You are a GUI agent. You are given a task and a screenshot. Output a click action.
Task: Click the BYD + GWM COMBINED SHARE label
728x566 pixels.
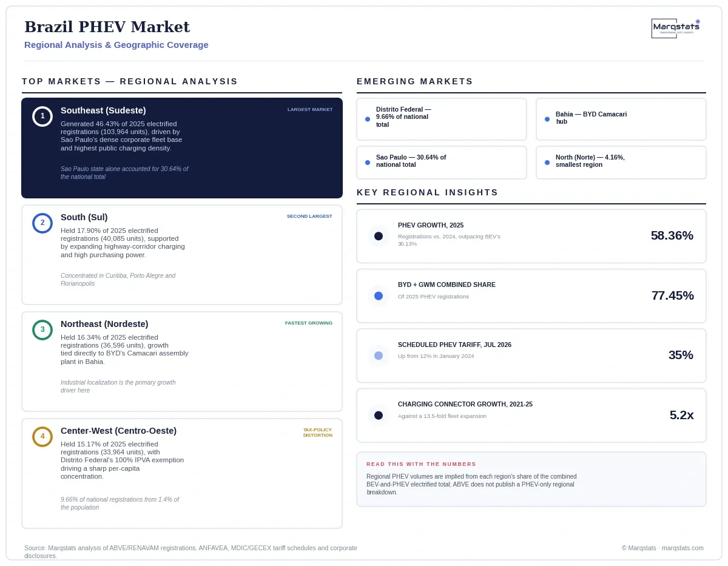(x=447, y=285)
